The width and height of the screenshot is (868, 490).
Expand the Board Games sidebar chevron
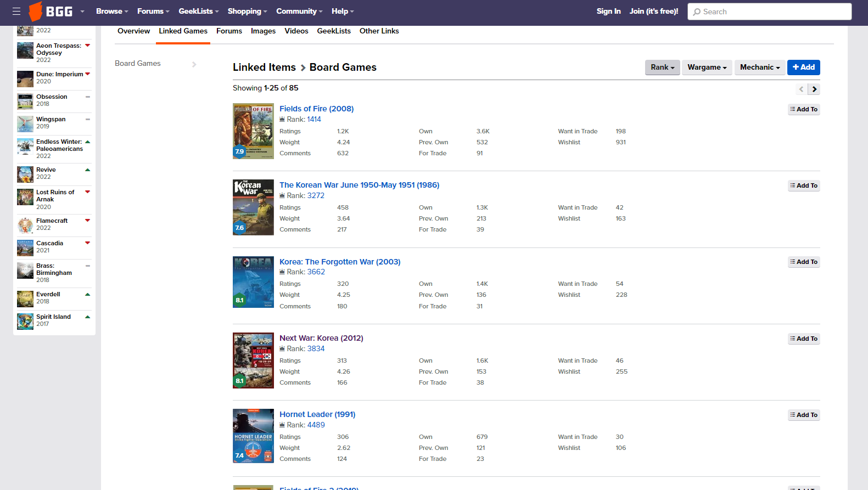pyautogui.click(x=194, y=64)
